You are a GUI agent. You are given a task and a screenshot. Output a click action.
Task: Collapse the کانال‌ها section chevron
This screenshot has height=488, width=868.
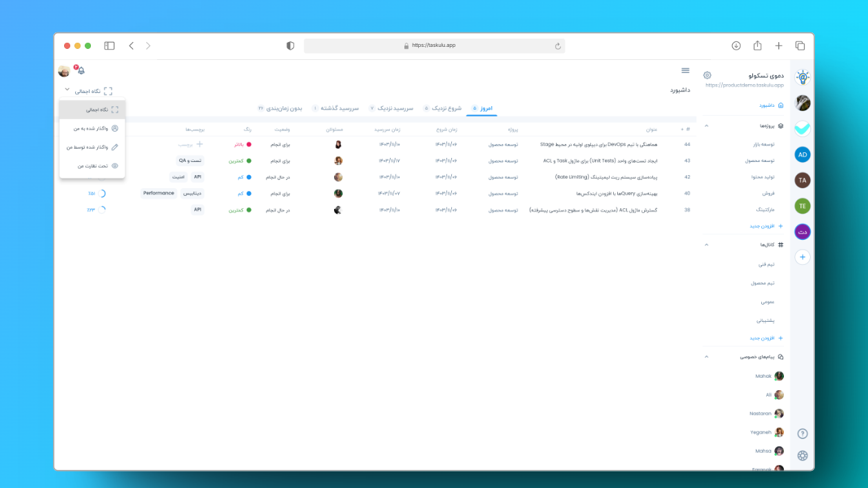pyautogui.click(x=706, y=245)
